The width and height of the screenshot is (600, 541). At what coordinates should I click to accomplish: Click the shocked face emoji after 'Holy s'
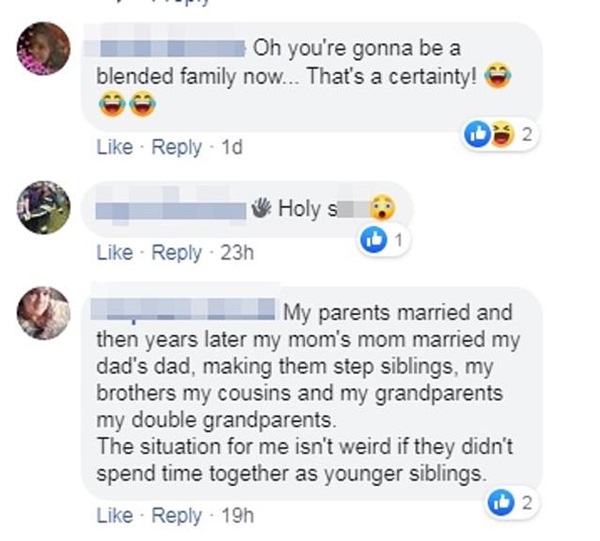point(381,209)
